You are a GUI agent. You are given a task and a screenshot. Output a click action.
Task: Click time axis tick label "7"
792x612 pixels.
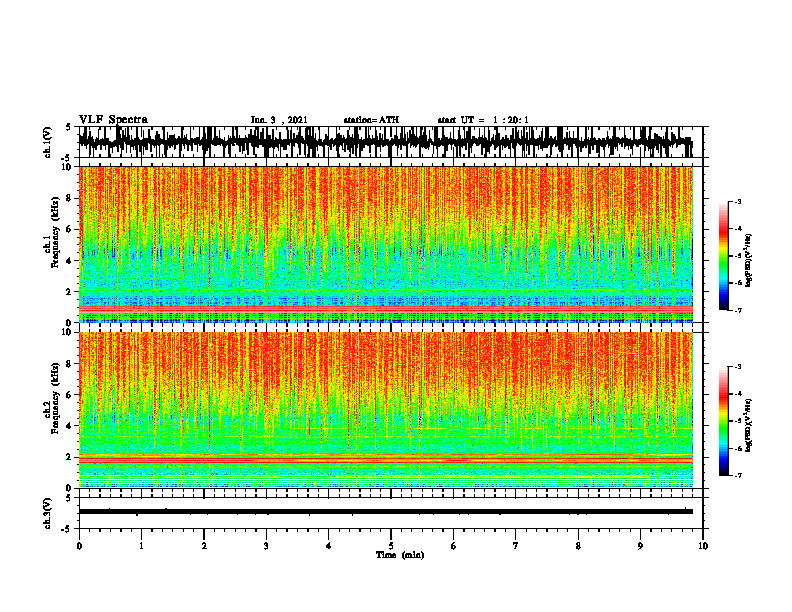point(516,546)
